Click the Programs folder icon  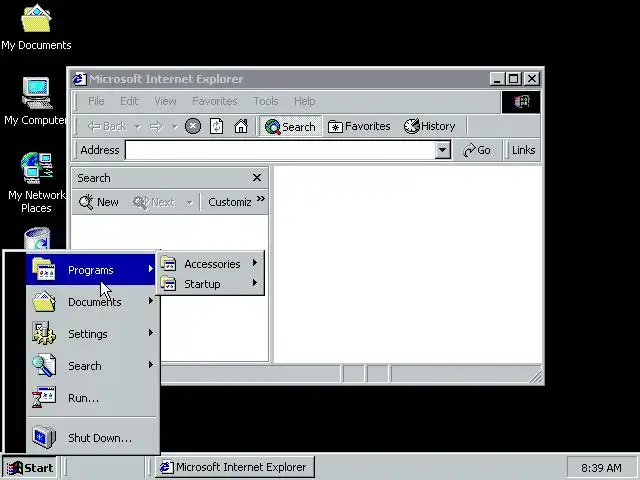(x=44, y=269)
